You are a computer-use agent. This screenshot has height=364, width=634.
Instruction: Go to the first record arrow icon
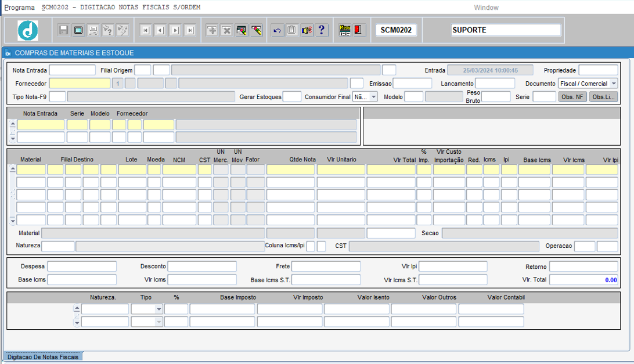coord(146,30)
